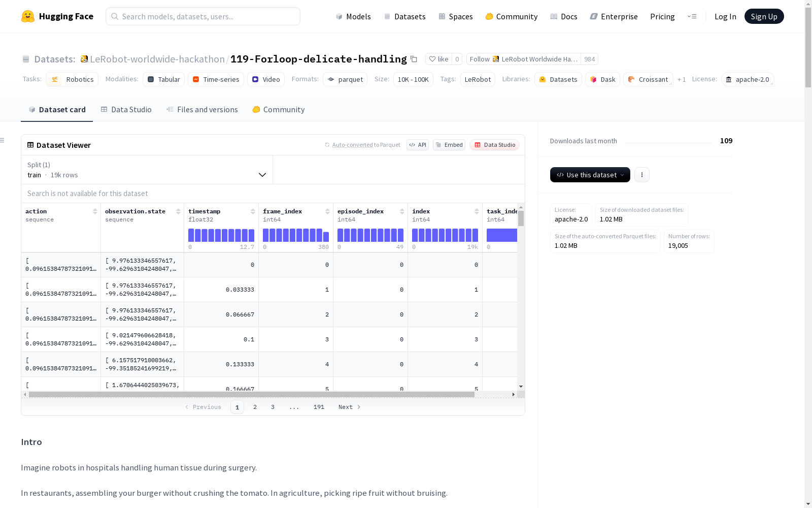The image size is (812, 508).
Task: Click the left sidebar table-of-contents icon
Action: pyautogui.click(x=3, y=140)
